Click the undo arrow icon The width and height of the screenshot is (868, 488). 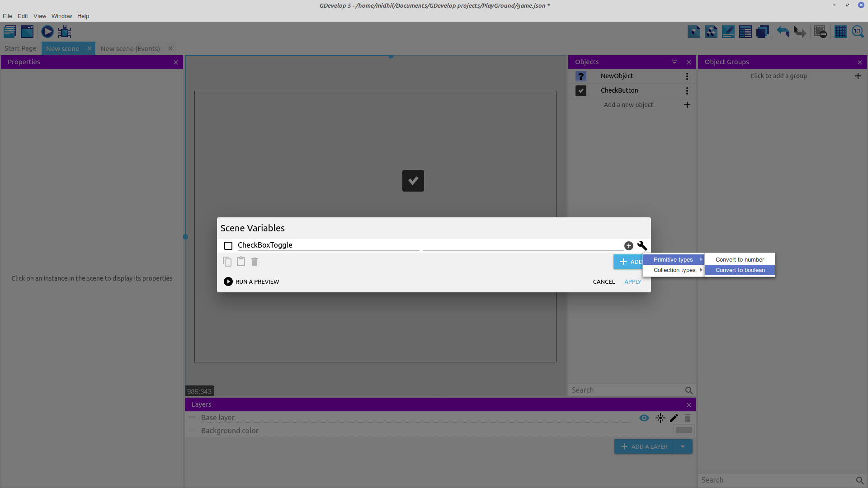(783, 32)
